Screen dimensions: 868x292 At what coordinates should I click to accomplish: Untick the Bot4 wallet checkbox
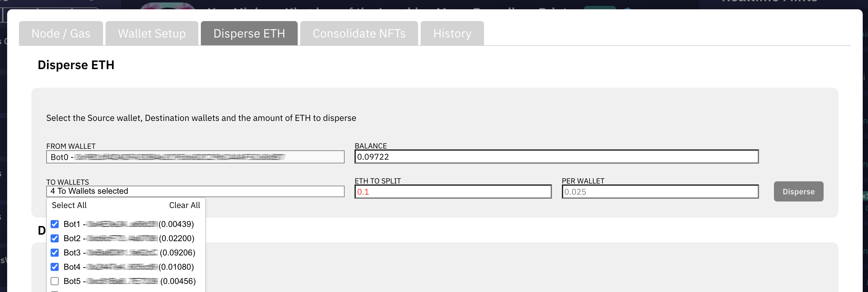coord(55,267)
